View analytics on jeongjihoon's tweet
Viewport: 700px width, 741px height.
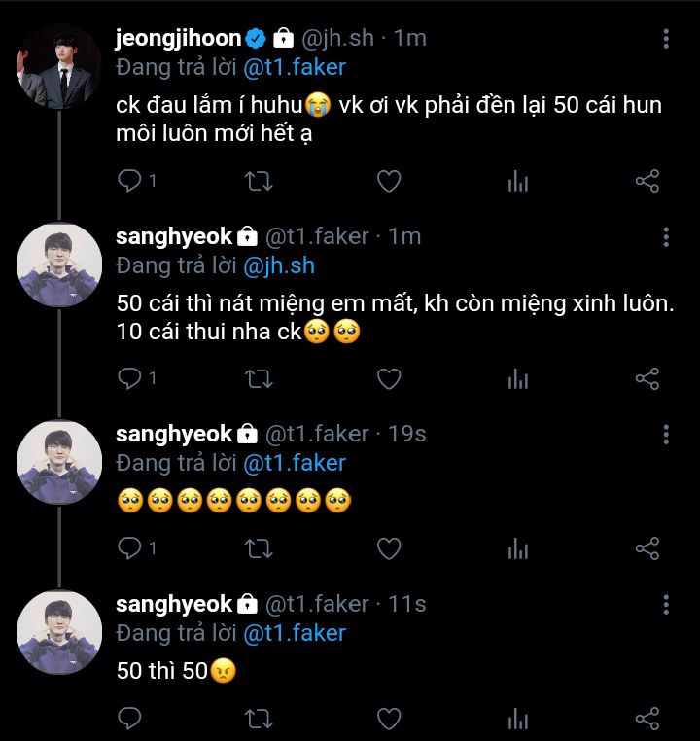(518, 182)
